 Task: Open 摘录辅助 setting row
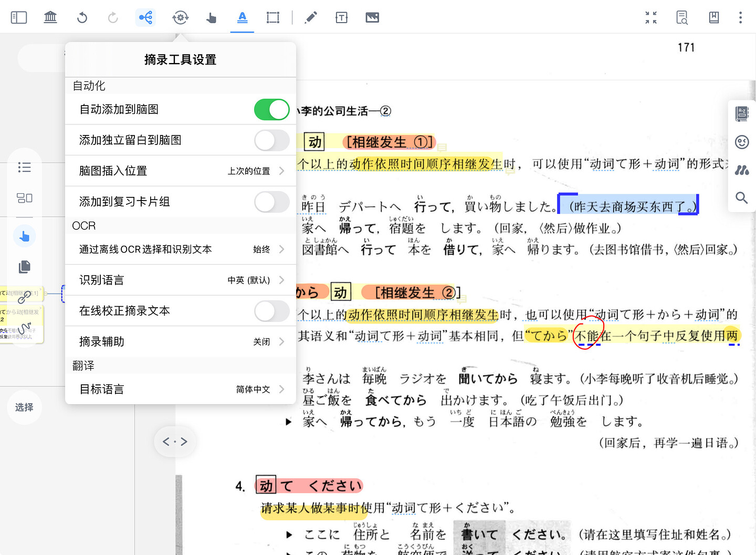(x=180, y=342)
